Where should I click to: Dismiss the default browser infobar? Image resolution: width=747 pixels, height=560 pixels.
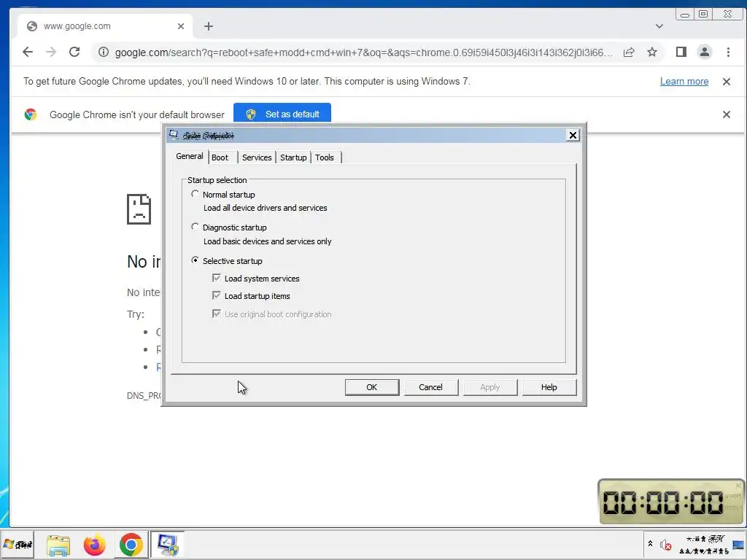tap(726, 114)
